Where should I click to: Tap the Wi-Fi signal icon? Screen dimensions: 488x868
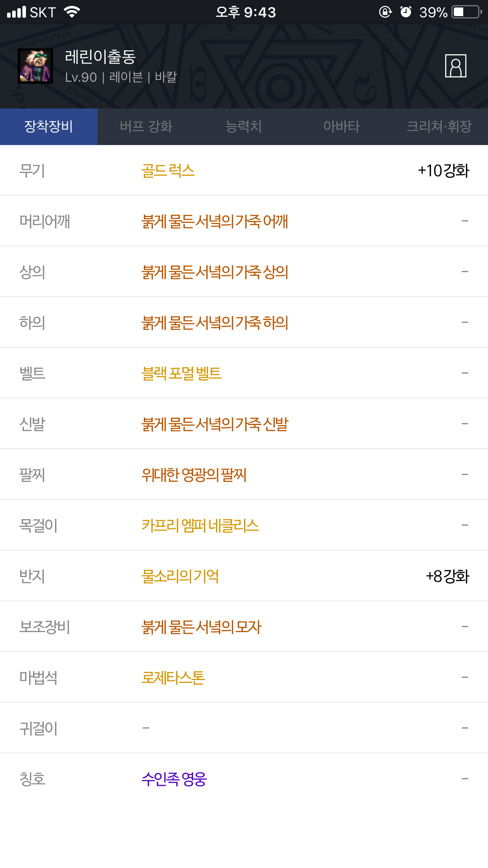coord(72,12)
